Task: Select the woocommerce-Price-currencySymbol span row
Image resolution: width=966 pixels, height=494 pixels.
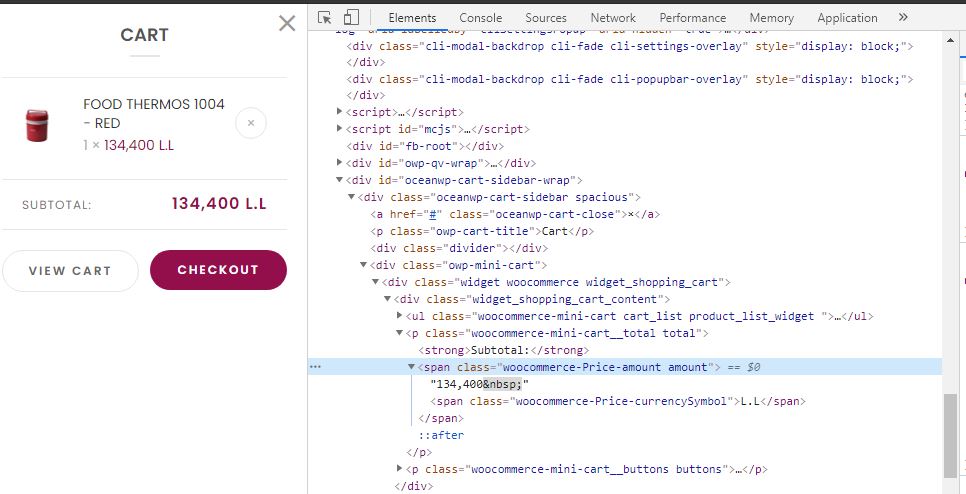Action: pos(618,401)
